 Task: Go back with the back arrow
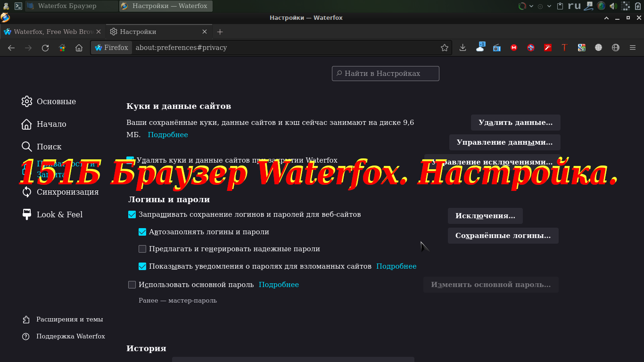11,48
